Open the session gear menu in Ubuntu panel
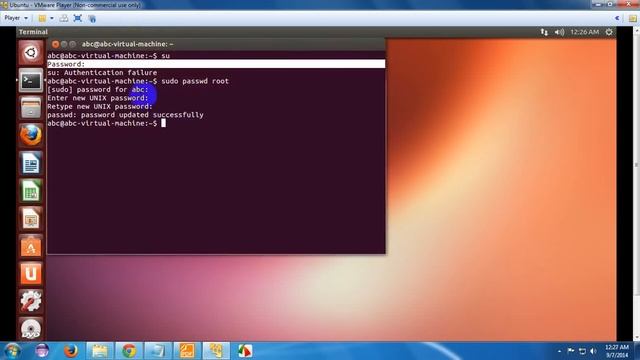Screen dimensions: 640x360 (609, 32)
